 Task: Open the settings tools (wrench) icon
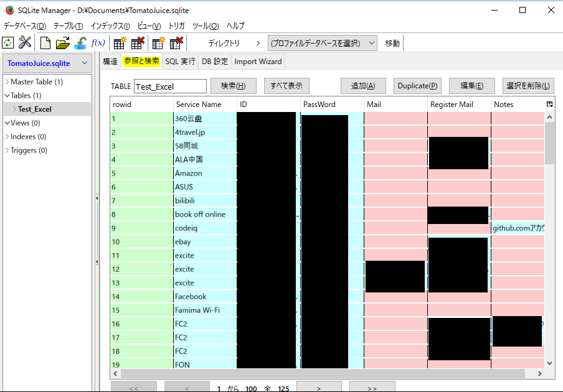tap(25, 43)
